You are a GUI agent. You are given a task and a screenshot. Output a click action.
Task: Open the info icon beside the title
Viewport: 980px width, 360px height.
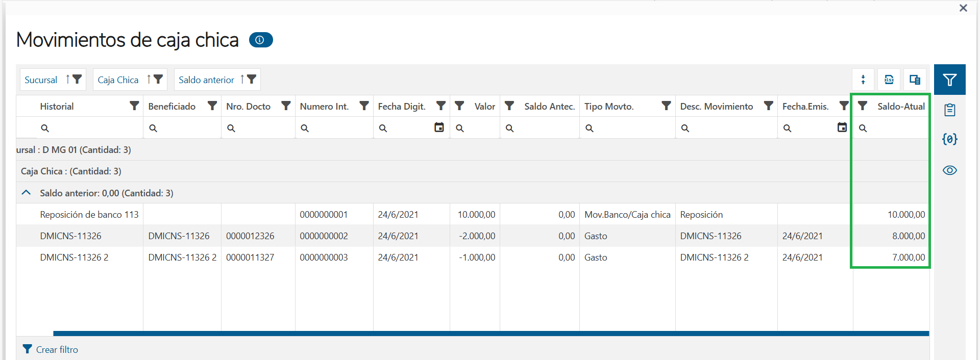tap(260, 40)
